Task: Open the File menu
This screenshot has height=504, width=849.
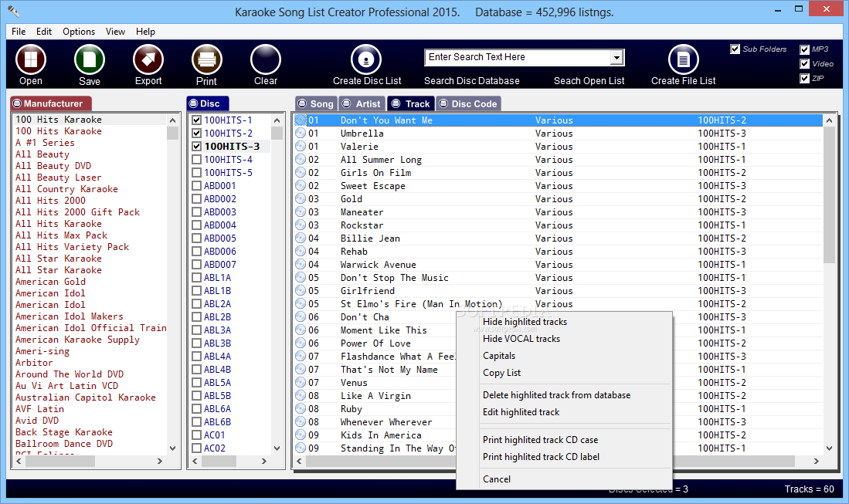Action: [19, 32]
